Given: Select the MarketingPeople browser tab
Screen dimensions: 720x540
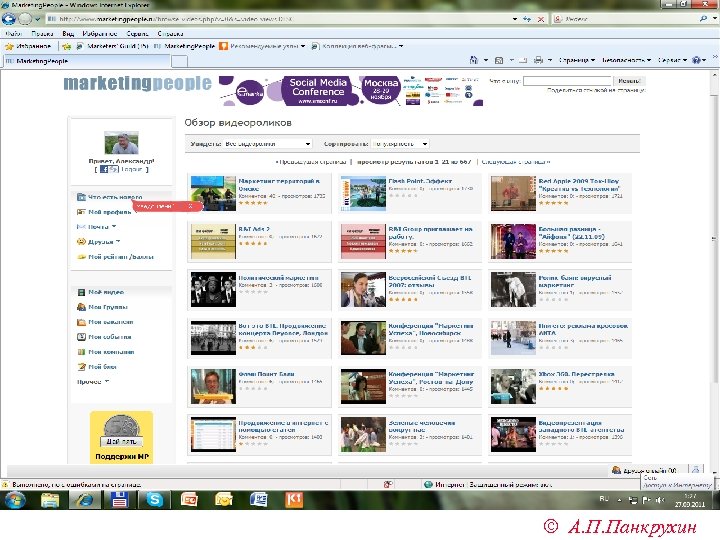Looking at the screenshot, I should [87, 61].
